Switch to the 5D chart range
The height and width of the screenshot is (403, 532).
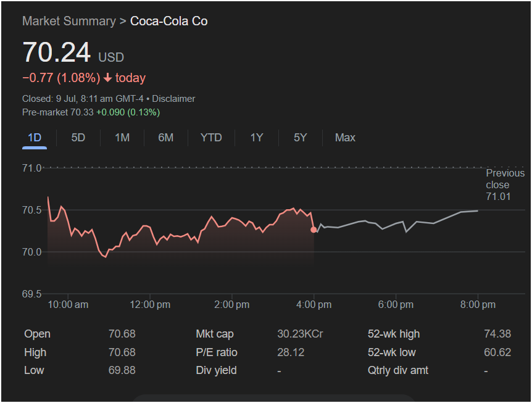click(78, 138)
